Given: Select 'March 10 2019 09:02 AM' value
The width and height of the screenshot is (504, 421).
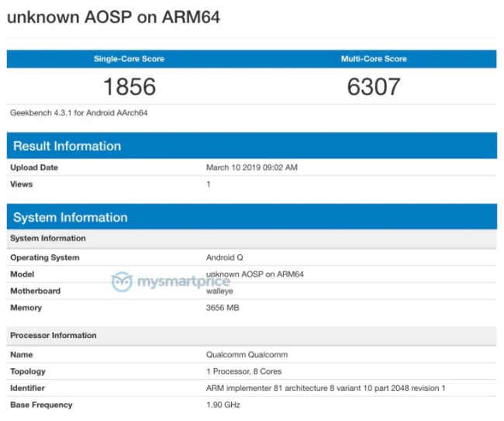Looking at the screenshot, I should click(252, 167).
